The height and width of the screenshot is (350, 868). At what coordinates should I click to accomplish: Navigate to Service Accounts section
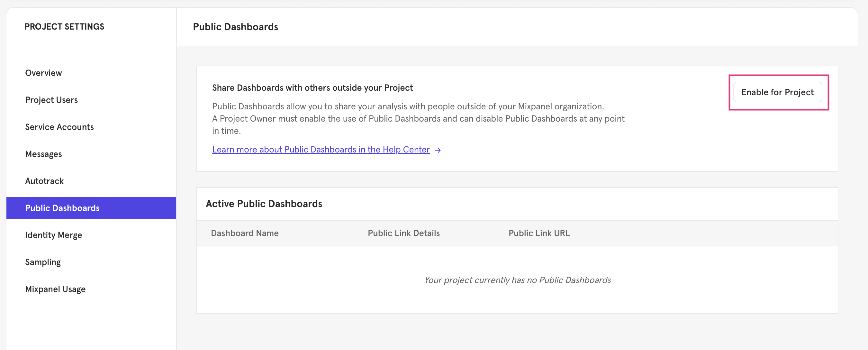click(x=59, y=127)
